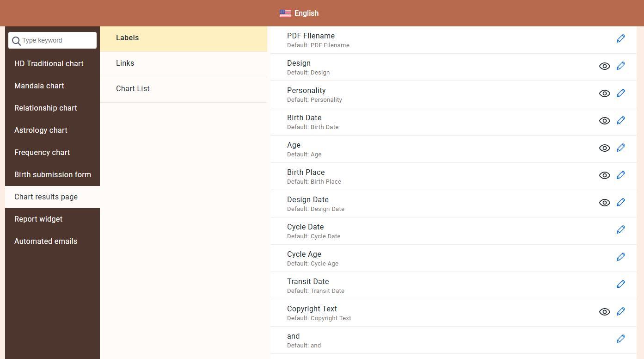Select Birth submission form in sidebar
The height and width of the screenshot is (359, 644).
pyautogui.click(x=53, y=175)
